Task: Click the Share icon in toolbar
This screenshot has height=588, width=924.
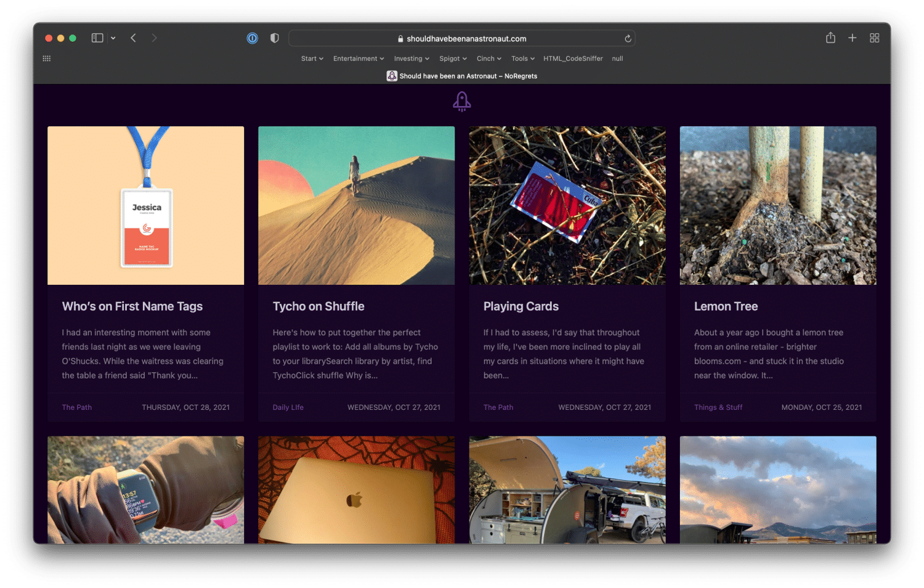Action: coord(830,38)
